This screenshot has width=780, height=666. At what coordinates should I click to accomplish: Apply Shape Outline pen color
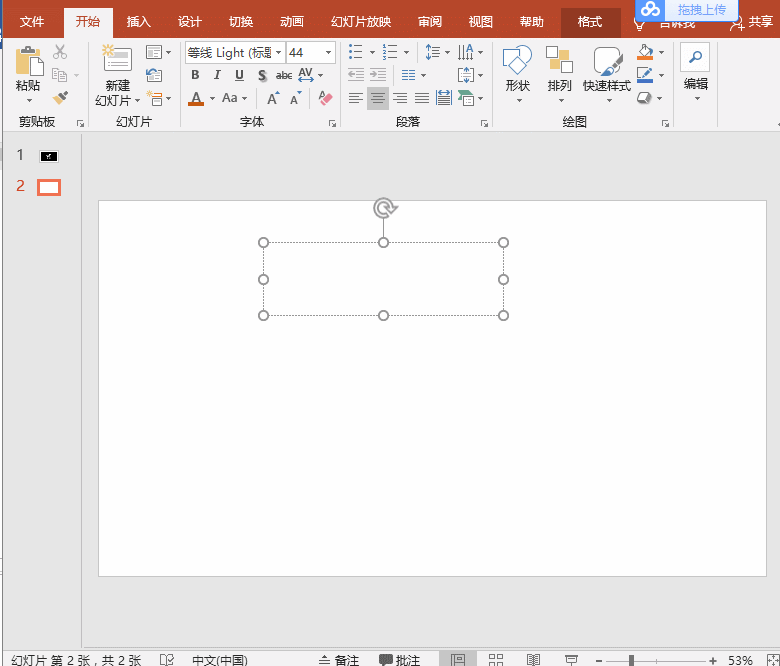coord(645,75)
